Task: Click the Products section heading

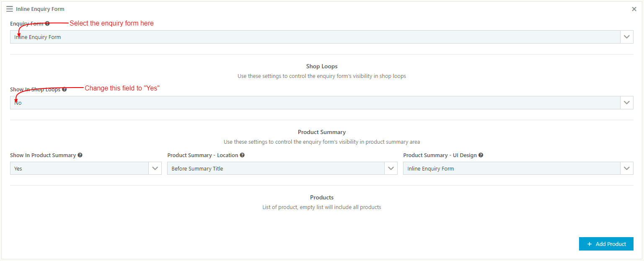Action: [322, 197]
